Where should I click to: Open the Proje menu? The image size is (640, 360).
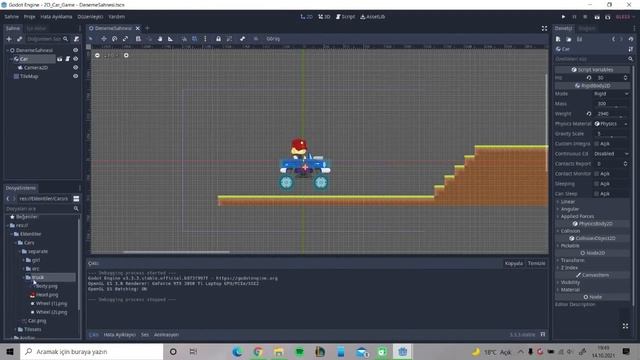pos(29,17)
